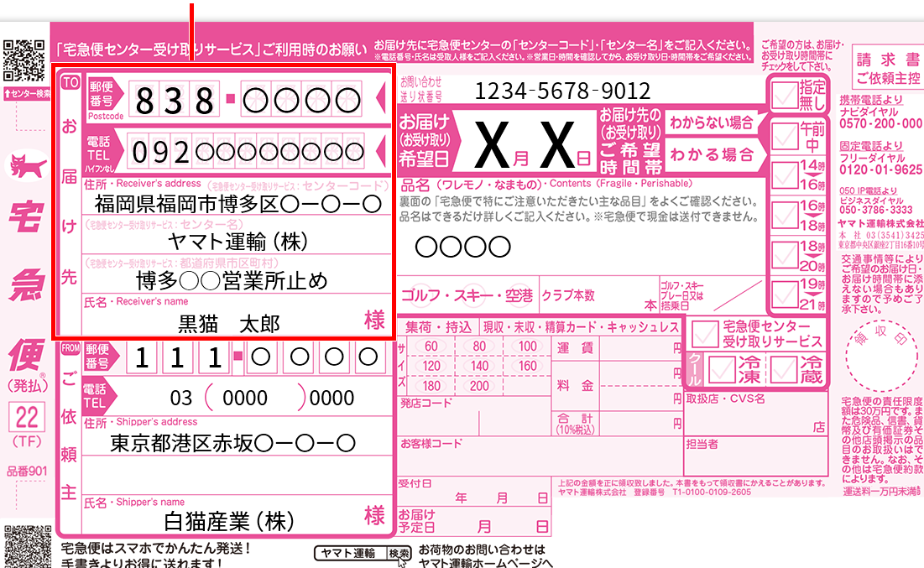The height and width of the screenshot is (568, 924).
Task: Select size 180 oval
Action: point(431,386)
